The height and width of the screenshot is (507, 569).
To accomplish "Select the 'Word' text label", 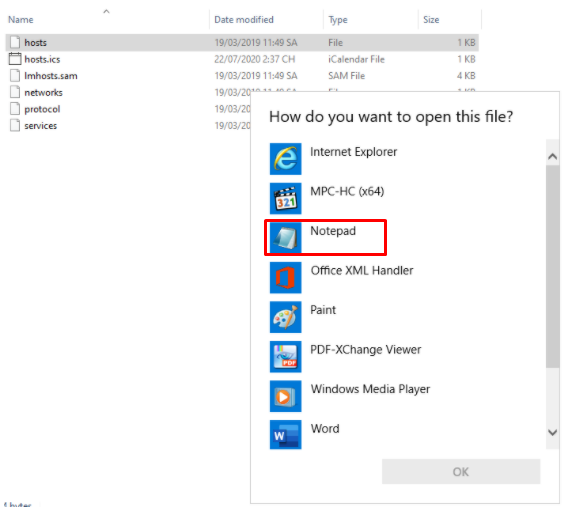I will [325, 429].
